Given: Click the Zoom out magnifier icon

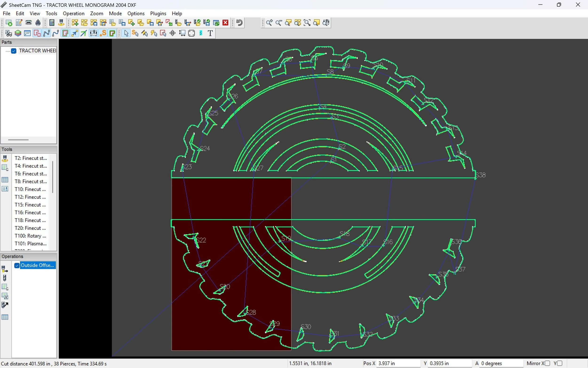Looking at the screenshot, I should (x=278, y=23).
